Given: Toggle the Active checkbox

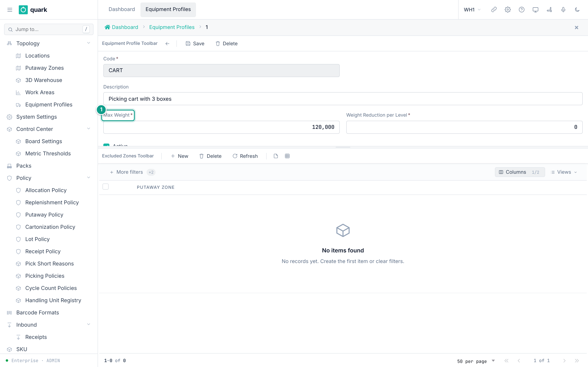Looking at the screenshot, I should 106,145.
